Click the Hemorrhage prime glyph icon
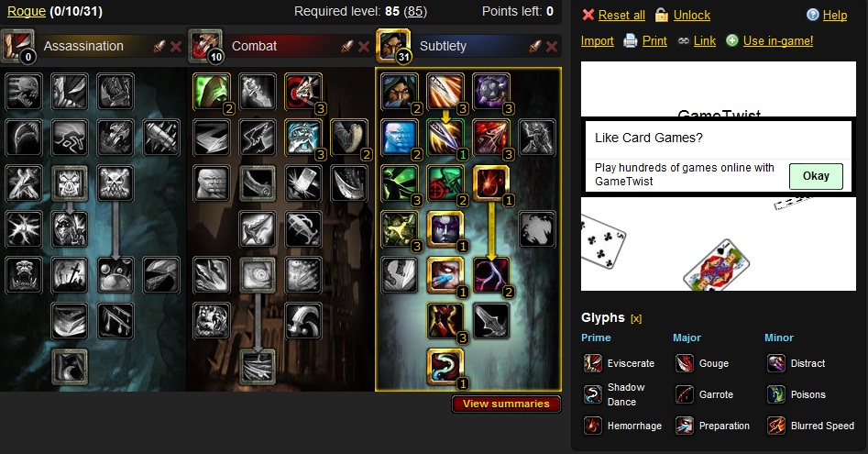 (x=592, y=426)
